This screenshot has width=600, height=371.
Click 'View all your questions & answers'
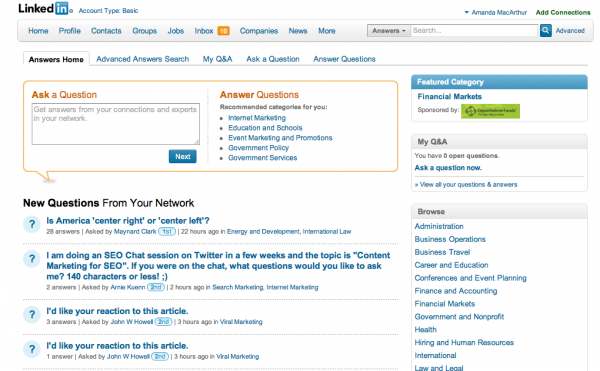[x=468, y=184]
